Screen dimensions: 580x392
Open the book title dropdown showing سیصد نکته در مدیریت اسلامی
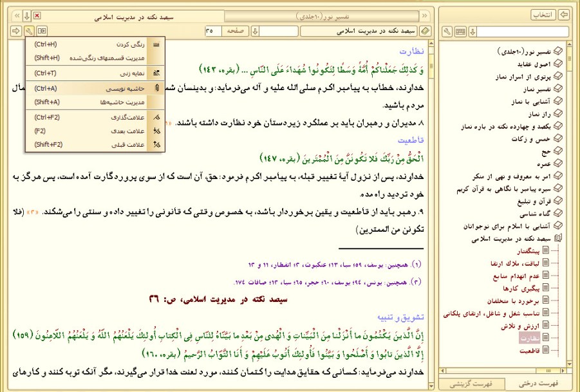[x=359, y=31]
